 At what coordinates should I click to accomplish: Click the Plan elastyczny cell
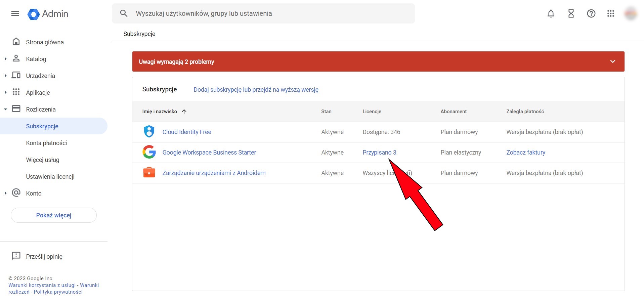click(461, 153)
